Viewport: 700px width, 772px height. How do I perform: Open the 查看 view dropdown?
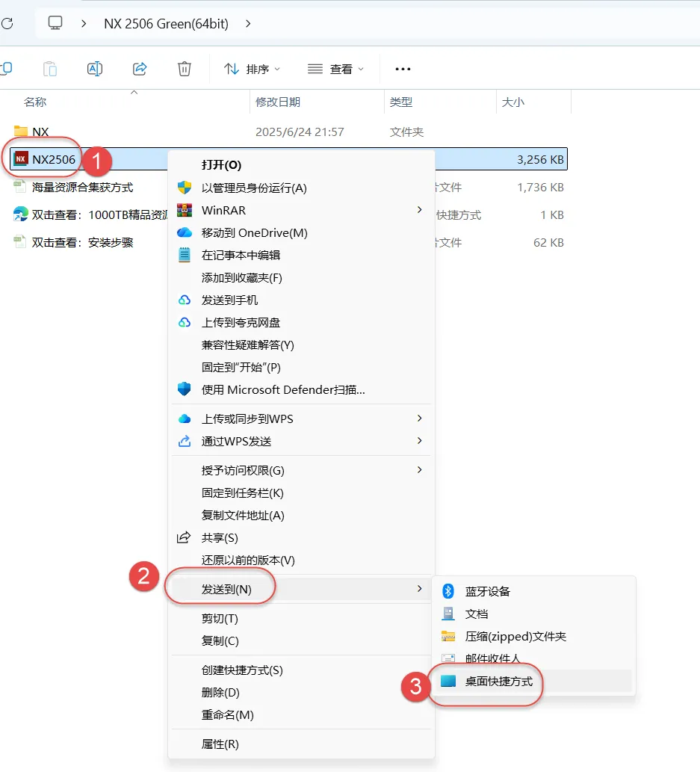tap(335, 69)
